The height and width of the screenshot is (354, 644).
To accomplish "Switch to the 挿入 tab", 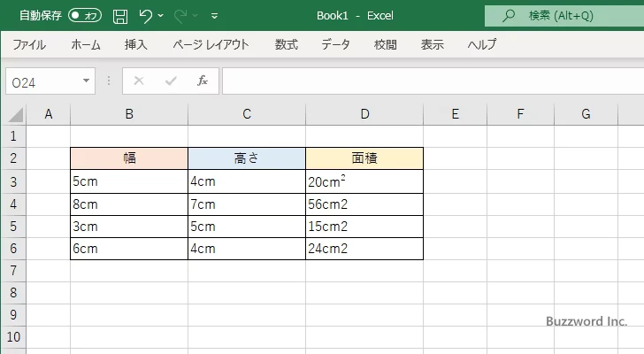I will [136, 44].
